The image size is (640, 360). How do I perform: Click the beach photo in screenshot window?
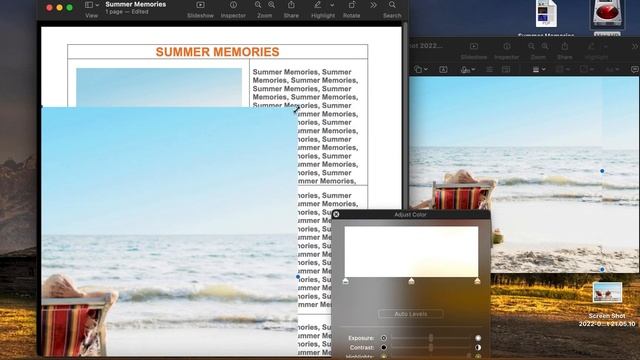(x=524, y=174)
